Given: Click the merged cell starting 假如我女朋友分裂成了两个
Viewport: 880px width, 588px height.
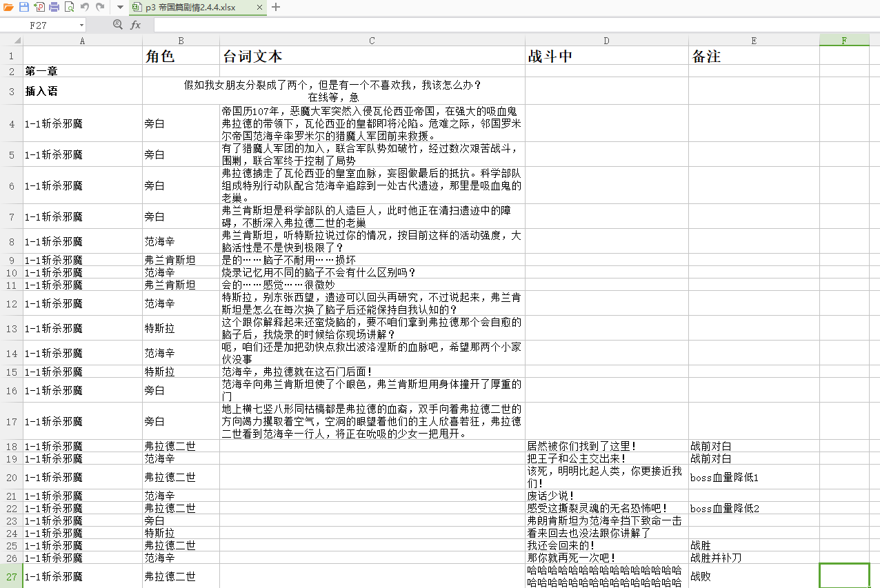Looking at the screenshot, I should [334, 91].
